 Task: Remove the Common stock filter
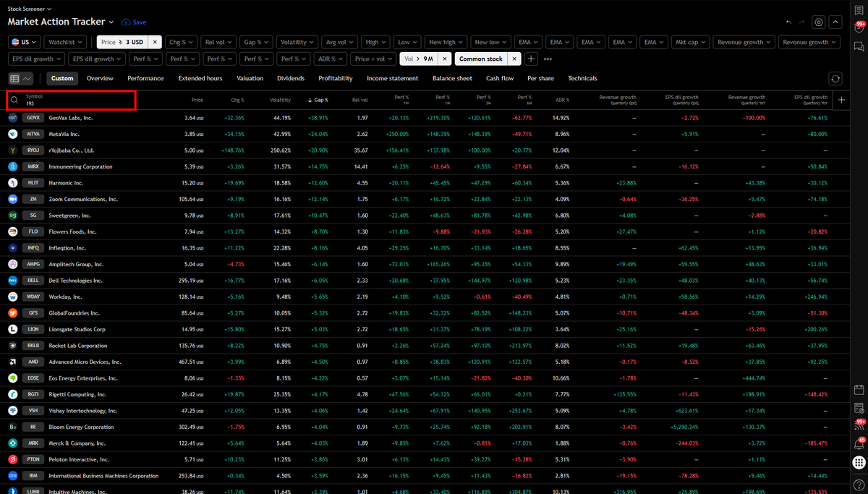[x=514, y=59]
